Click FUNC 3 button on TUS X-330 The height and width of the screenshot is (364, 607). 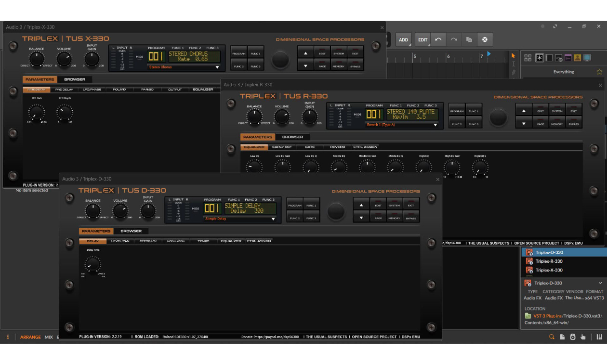[255, 65]
